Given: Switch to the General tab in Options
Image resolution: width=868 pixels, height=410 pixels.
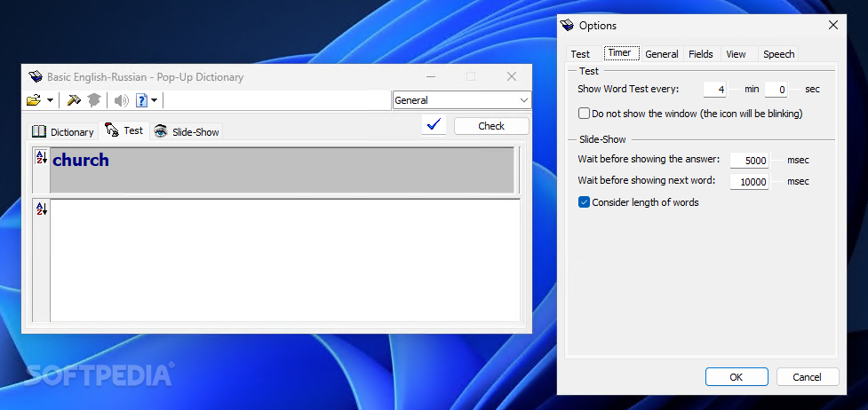Looking at the screenshot, I should coord(662,53).
